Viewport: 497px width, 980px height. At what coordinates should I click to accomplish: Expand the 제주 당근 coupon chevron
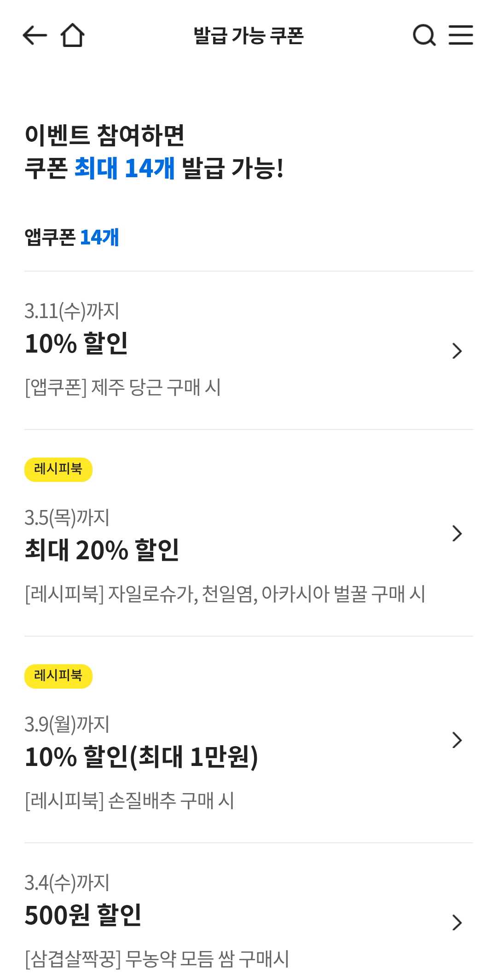457,351
